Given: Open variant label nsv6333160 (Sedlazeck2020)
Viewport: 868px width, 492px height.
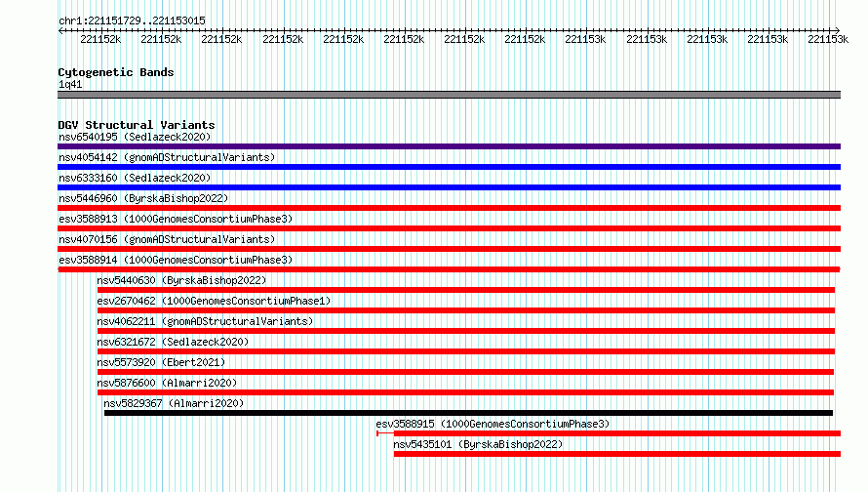Looking at the screenshot, I should tap(135, 178).
